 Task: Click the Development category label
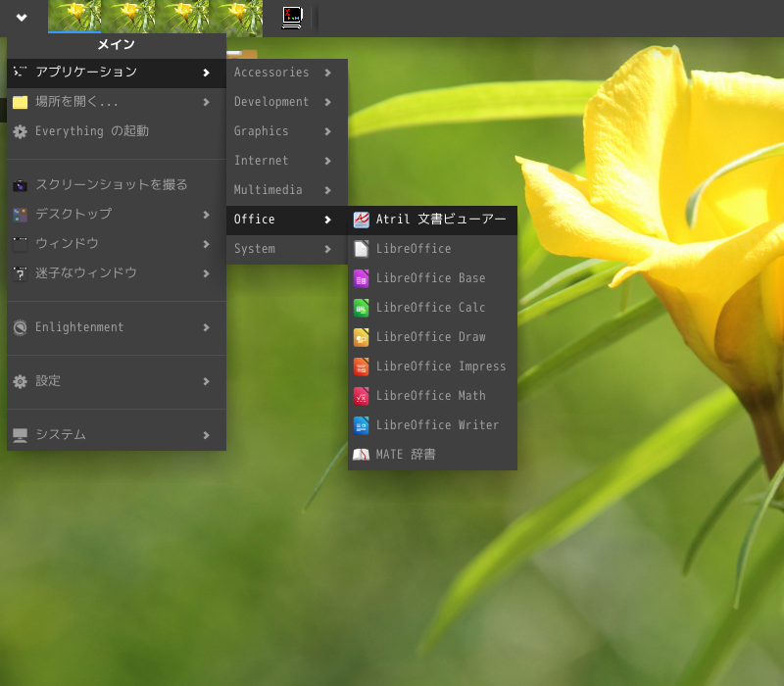click(271, 102)
